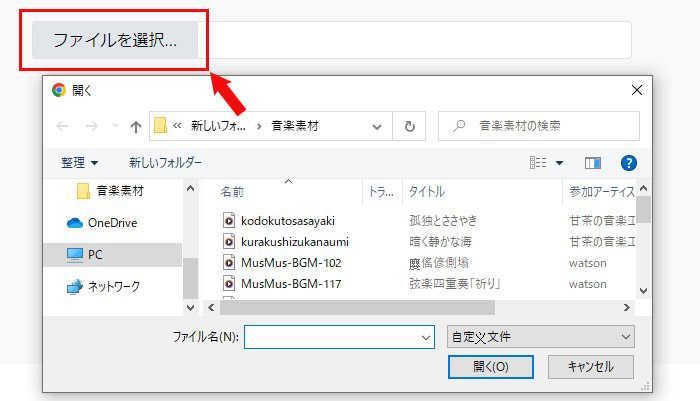This screenshot has height=401, width=700.
Task: Open the help question mark icon
Action: 629,162
